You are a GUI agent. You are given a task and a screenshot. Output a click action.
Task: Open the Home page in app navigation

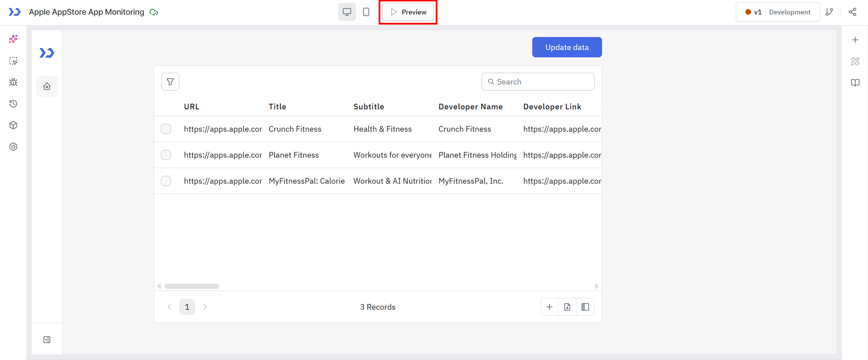[x=47, y=86]
